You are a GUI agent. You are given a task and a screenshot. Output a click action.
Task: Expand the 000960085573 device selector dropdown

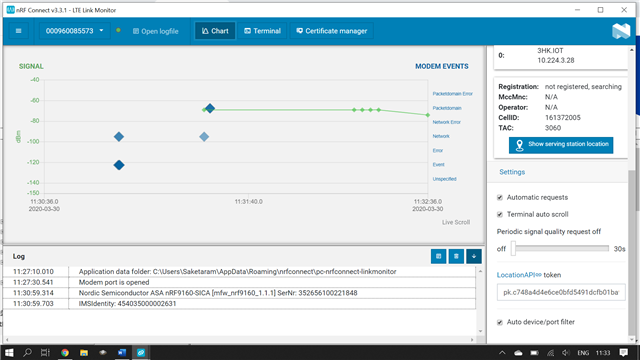tap(74, 31)
